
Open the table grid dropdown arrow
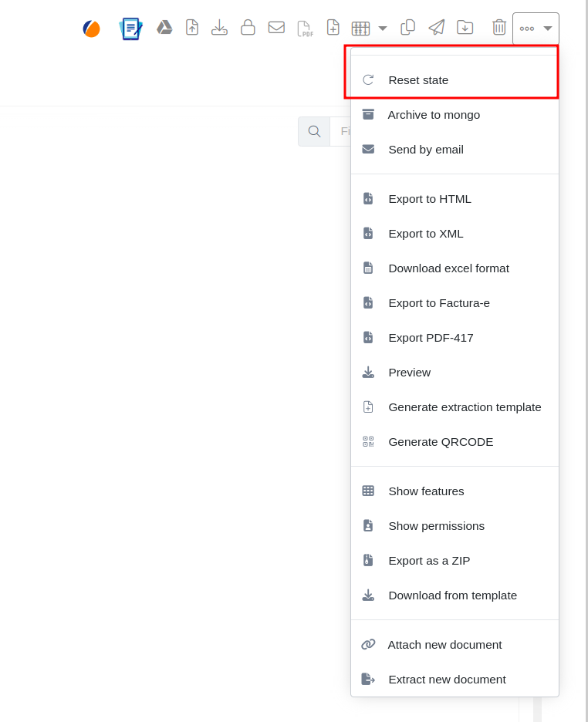(383, 29)
